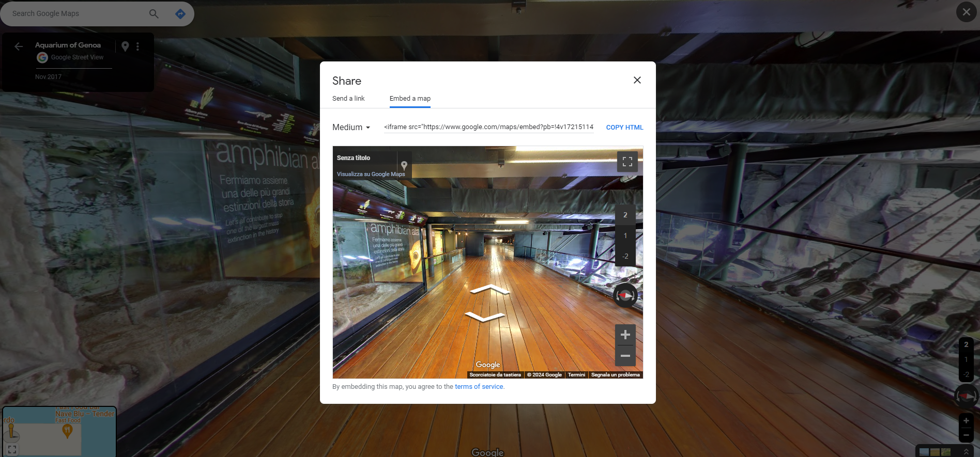The height and width of the screenshot is (457, 980).
Task: Click the compass in the embed preview
Action: (x=625, y=295)
